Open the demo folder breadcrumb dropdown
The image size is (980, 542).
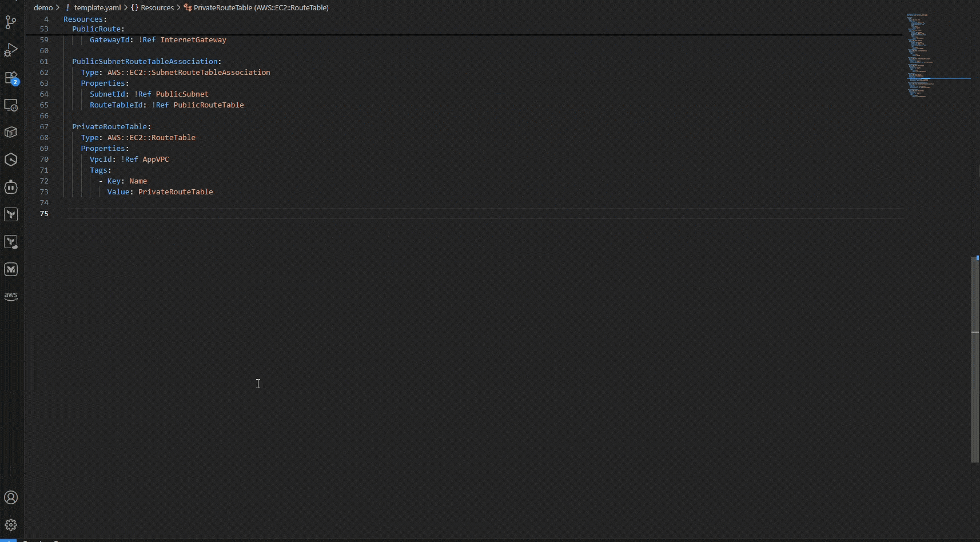point(45,7)
